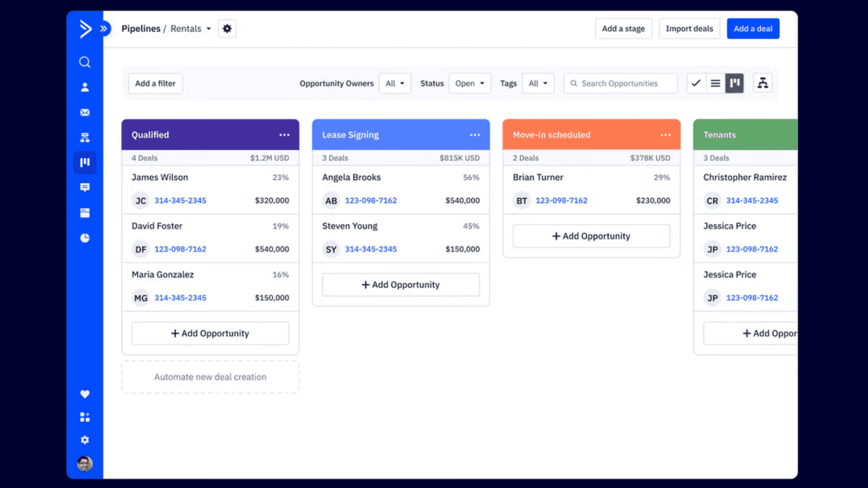Open the Maria Gonzalez deal

210,287
